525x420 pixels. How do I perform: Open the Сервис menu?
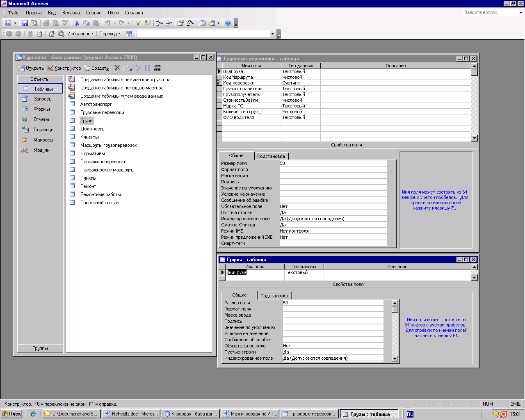click(x=94, y=13)
